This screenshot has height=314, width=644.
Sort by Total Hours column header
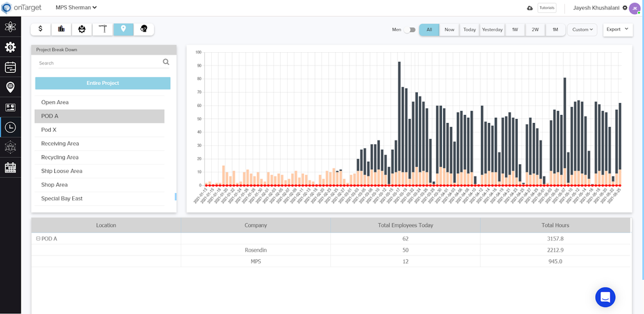[x=555, y=225]
